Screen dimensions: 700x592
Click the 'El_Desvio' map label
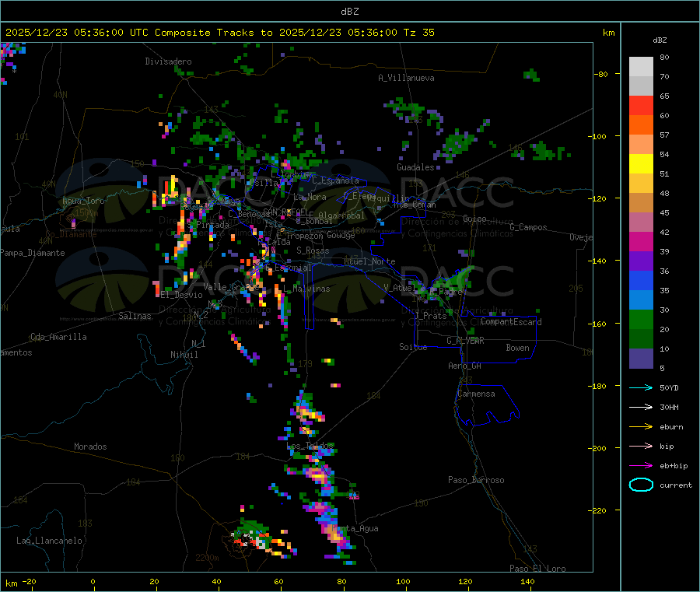[x=181, y=295]
